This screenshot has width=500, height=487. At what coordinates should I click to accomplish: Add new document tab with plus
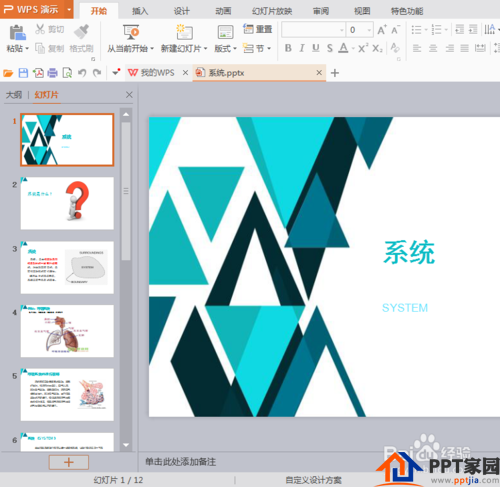335,73
